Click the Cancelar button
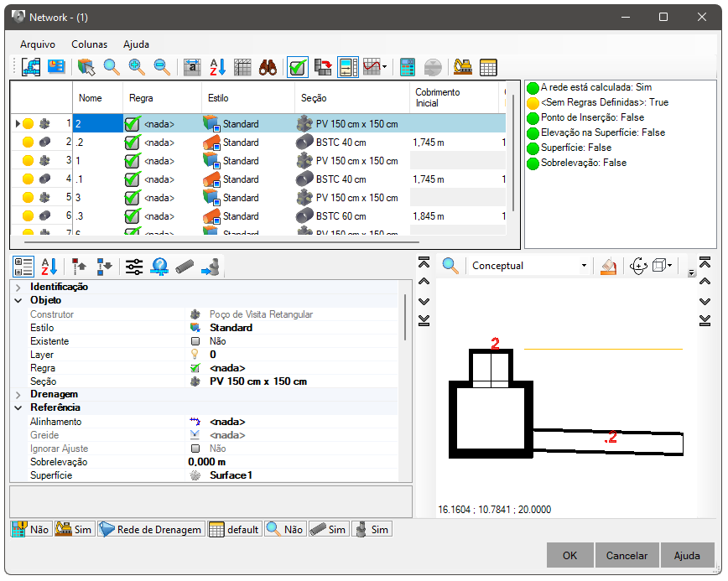The image size is (728, 581). 627,556
